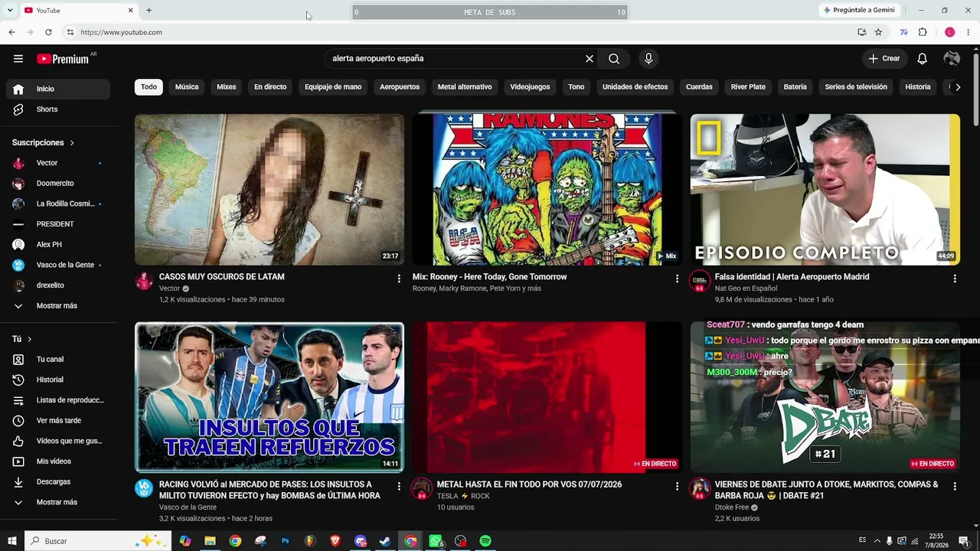Viewport: 980px width, 551px height.
Task: Select the Mixes filter chip
Action: (227, 87)
